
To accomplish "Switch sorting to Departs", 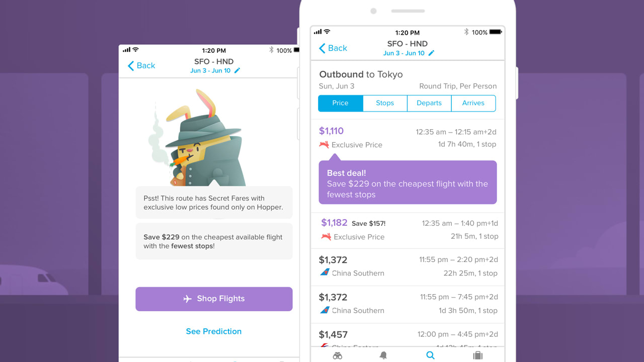I will pos(429,103).
